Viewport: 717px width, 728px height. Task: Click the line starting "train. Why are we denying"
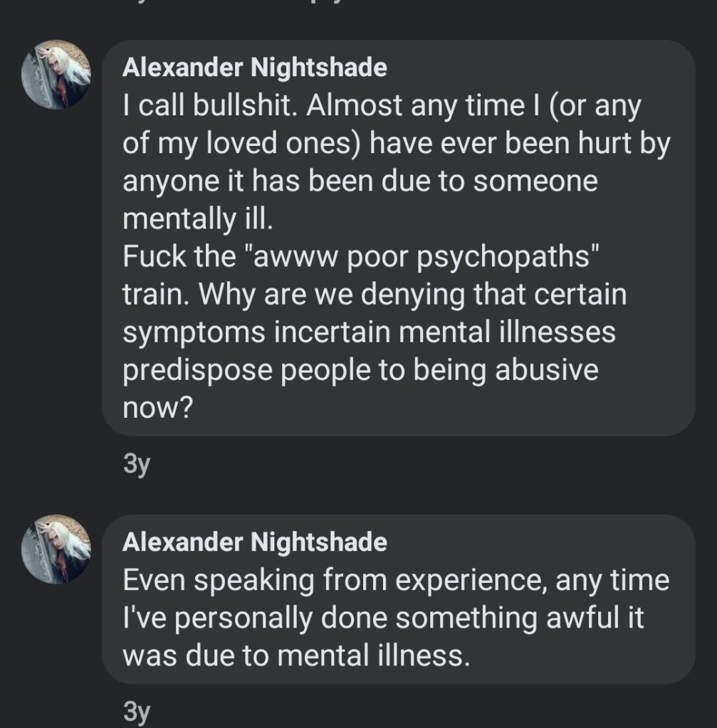pyautogui.click(x=375, y=295)
